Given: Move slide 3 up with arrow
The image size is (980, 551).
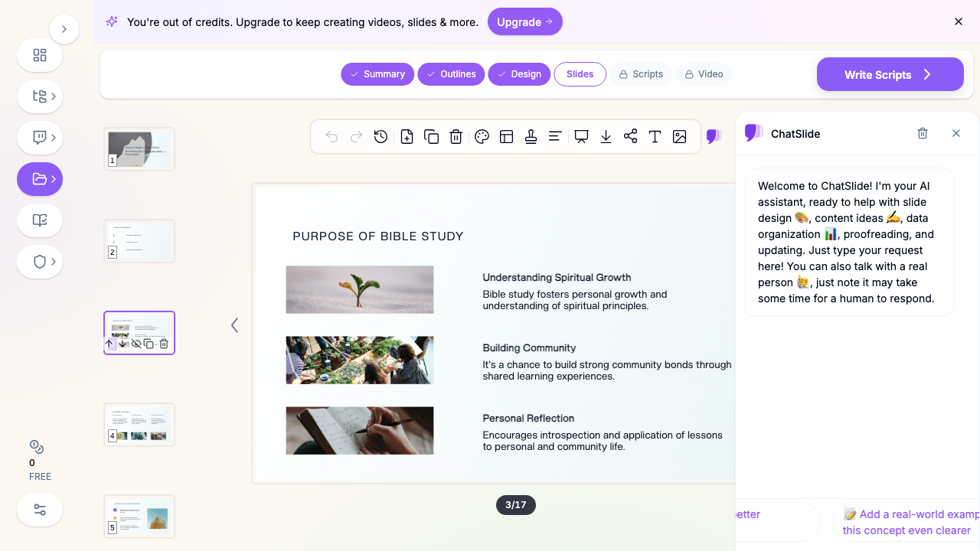Looking at the screenshot, I should pyautogui.click(x=109, y=344).
